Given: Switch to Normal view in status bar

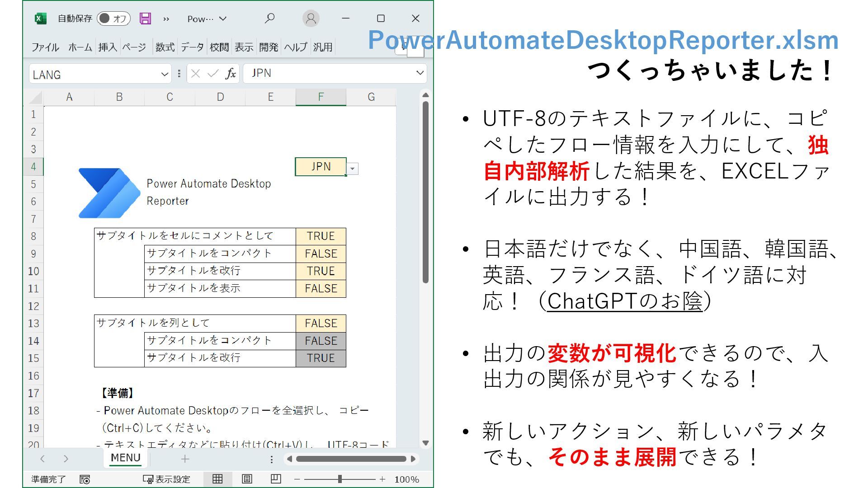Looking at the screenshot, I should 217,479.
